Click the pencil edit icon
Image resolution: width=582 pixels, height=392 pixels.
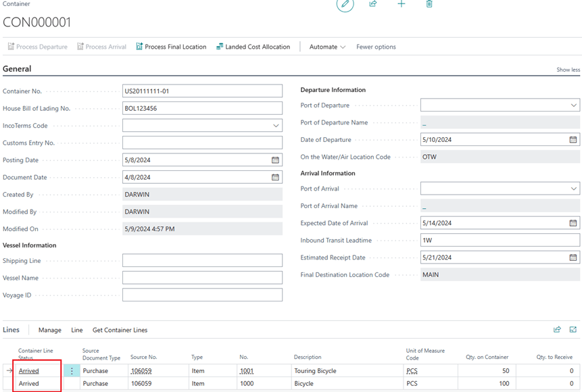345,4
